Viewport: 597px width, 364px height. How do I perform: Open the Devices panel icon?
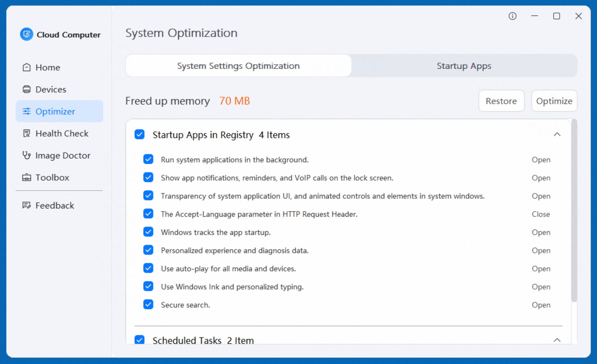pyautogui.click(x=27, y=89)
